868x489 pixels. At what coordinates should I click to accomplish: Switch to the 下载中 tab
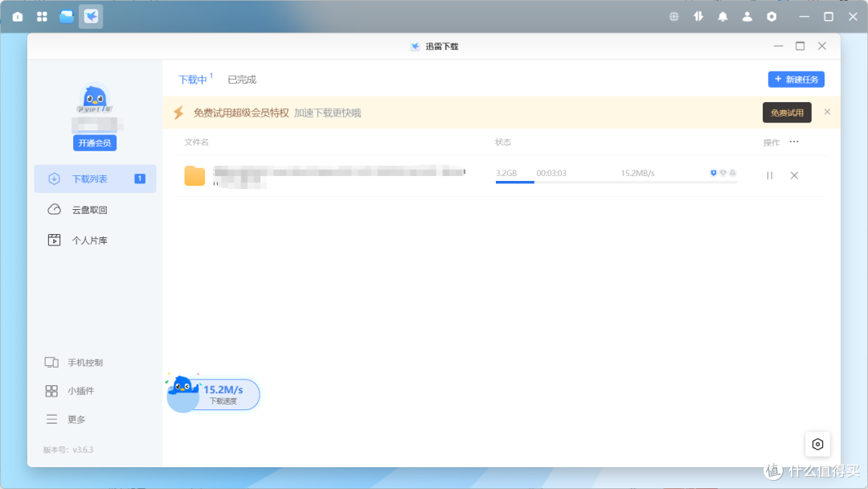tap(193, 80)
